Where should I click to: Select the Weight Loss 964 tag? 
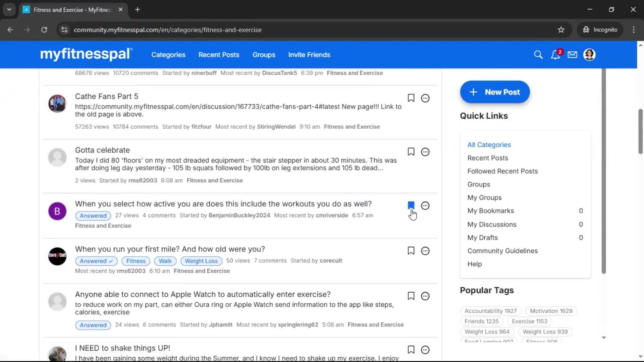[487, 332]
